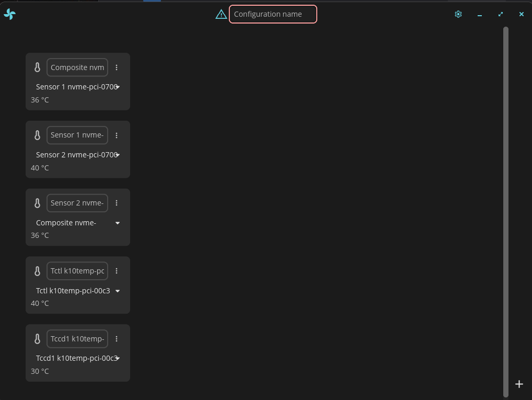Click the plus button to add item
The width and height of the screenshot is (532, 400).
(519, 384)
